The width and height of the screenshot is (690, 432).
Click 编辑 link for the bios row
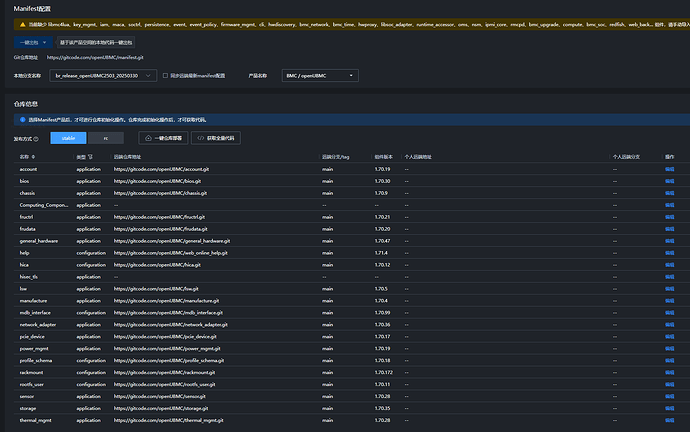pos(670,181)
